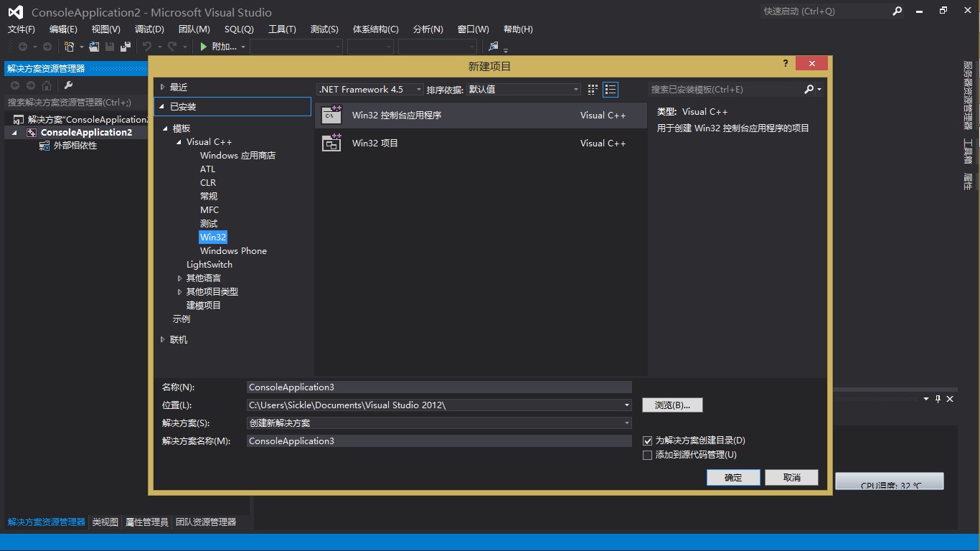Collapse the ConsoleApplication2 project node
Viewport: 980px width, 551px height.
(15, 133)
